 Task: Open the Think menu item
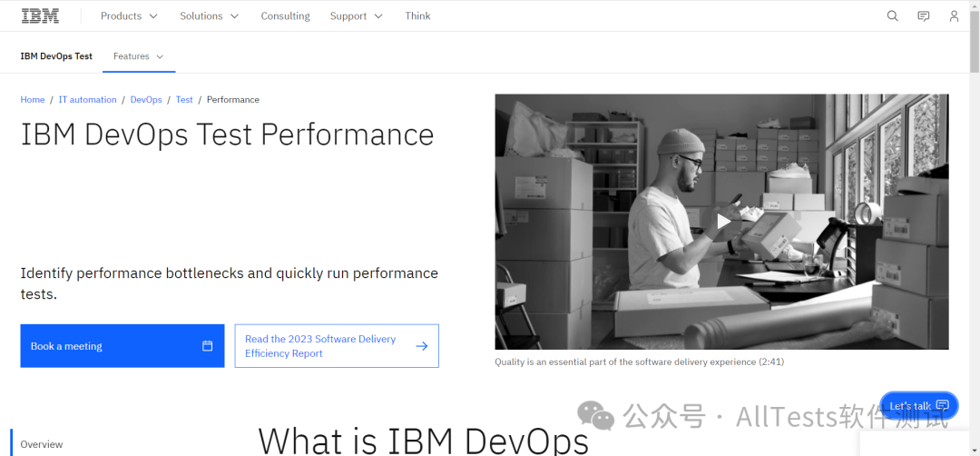417,16
